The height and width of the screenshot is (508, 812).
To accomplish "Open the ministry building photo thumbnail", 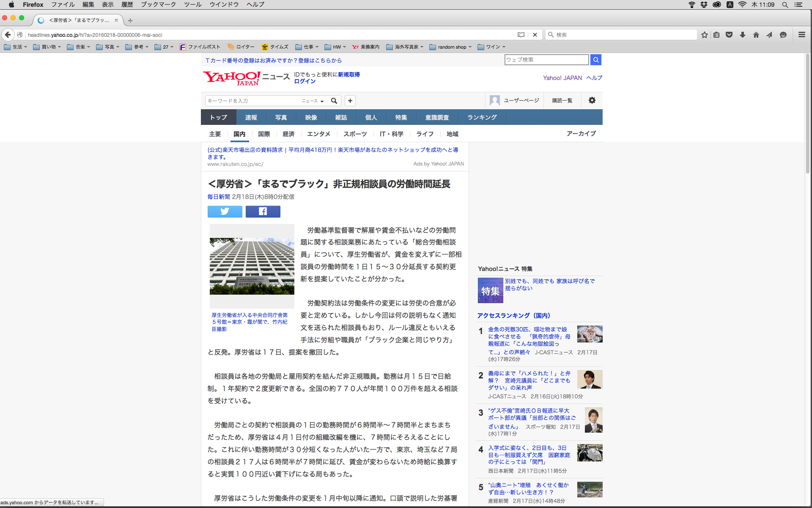I will (x=252, y=266).
